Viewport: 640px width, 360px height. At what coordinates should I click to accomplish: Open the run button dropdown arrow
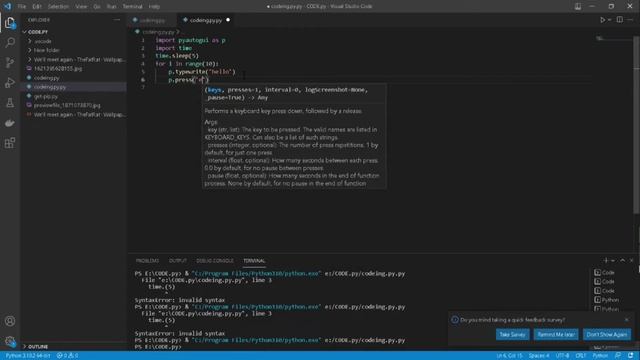point(610,20)
